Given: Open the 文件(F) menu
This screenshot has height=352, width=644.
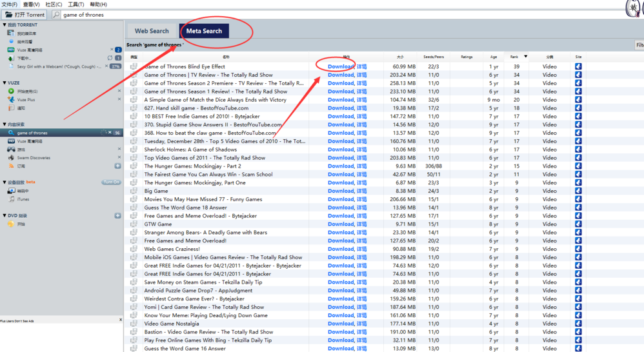Looking at the screenshot, I should [x=9, y=5].
